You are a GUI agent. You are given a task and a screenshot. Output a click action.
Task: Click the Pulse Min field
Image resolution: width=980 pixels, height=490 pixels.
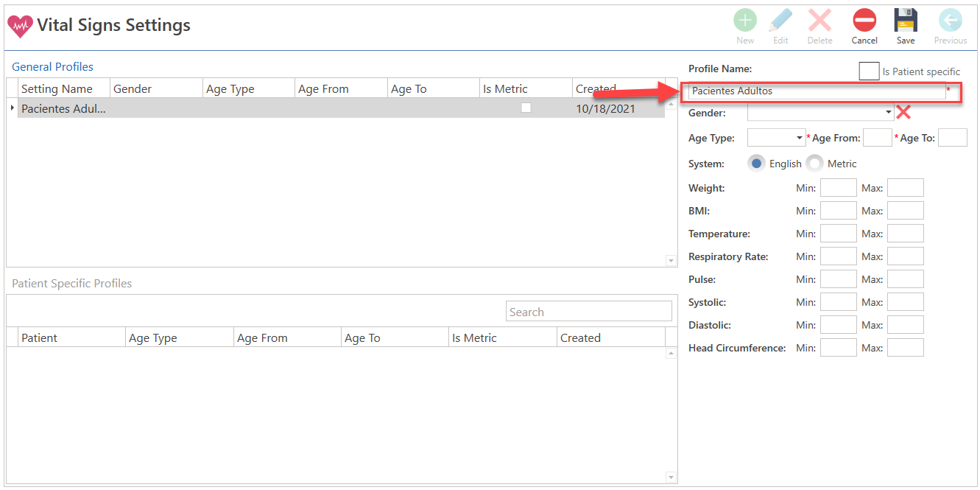tap(839, 279)
